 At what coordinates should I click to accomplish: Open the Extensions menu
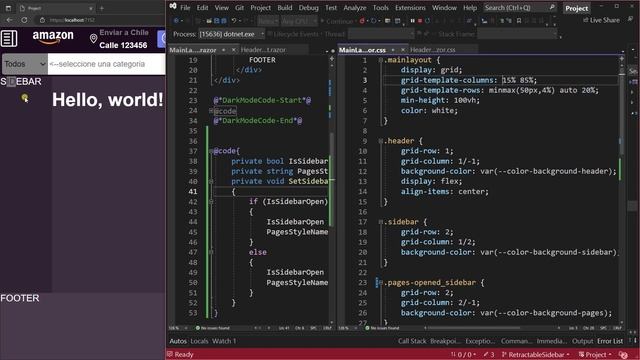tap(410, 8)
